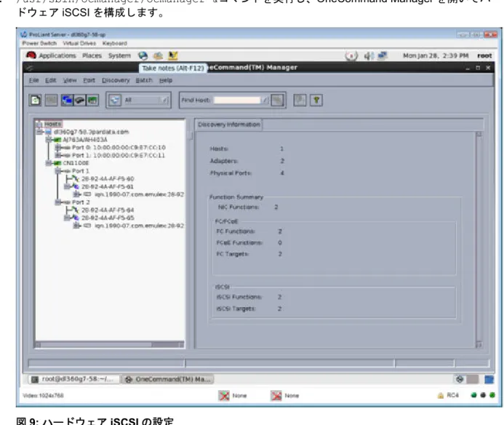Click the RC4 padlock icon
This screenshot has height=425, width=504.
[x=440, y=395]
